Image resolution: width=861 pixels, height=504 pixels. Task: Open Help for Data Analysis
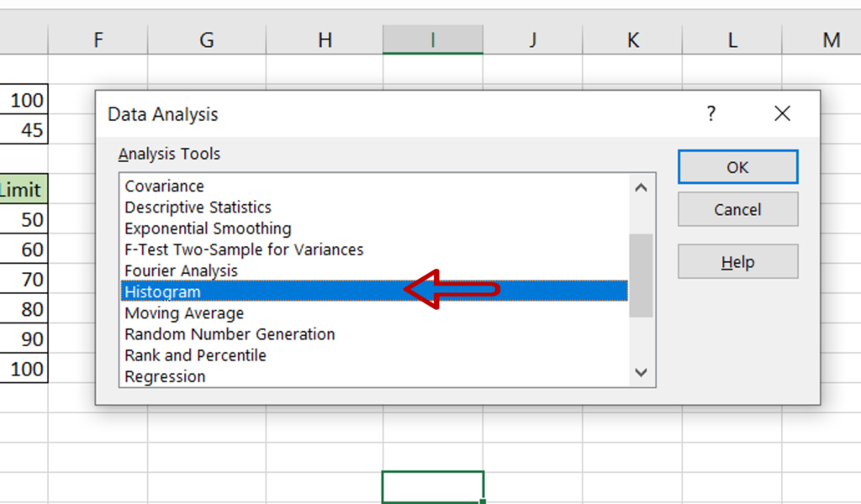(x=737, y=262)
